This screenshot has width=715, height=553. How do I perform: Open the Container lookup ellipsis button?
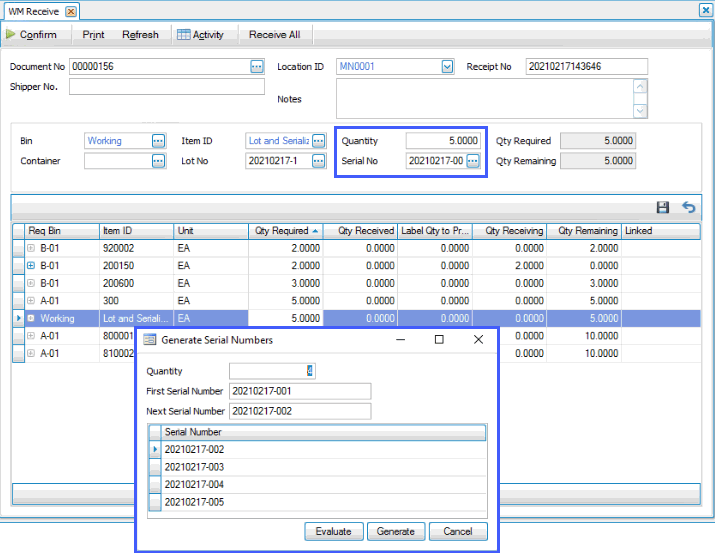(158, 161)
